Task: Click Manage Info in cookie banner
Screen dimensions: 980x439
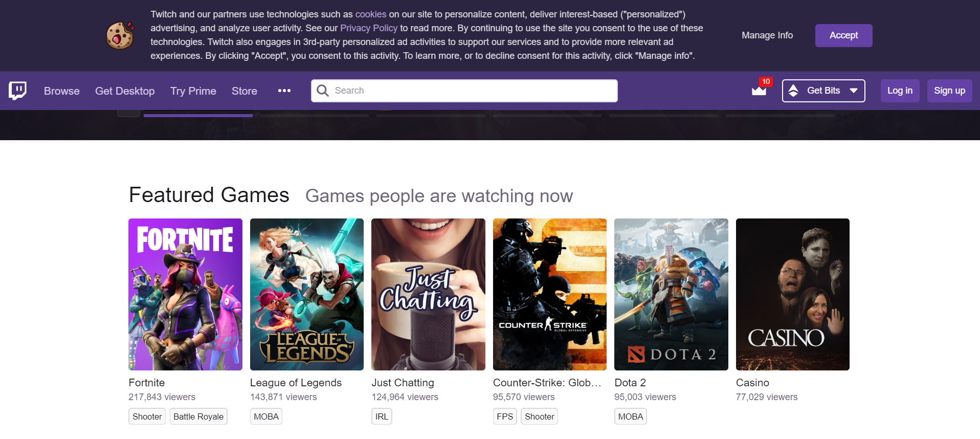Action: pos(767,35)
